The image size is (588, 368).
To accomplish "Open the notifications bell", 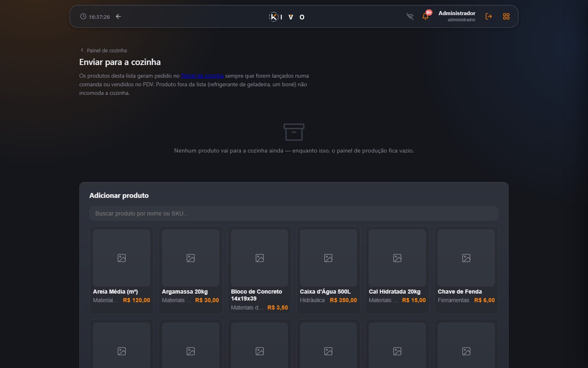I will [x=425, y=16].
